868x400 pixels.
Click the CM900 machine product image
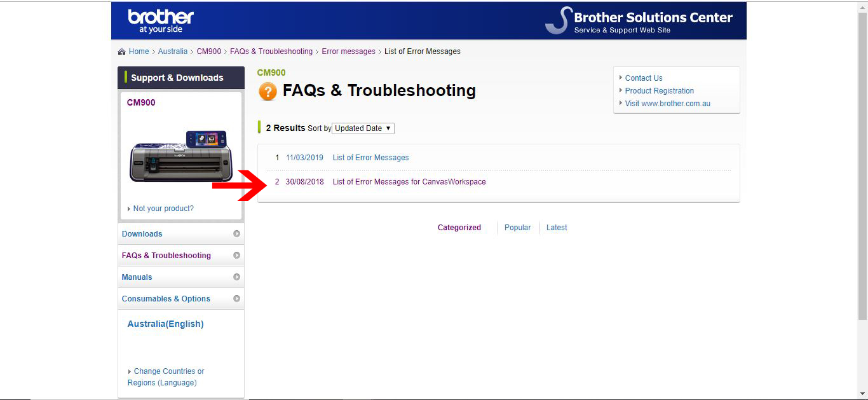[x=181, y=156]
